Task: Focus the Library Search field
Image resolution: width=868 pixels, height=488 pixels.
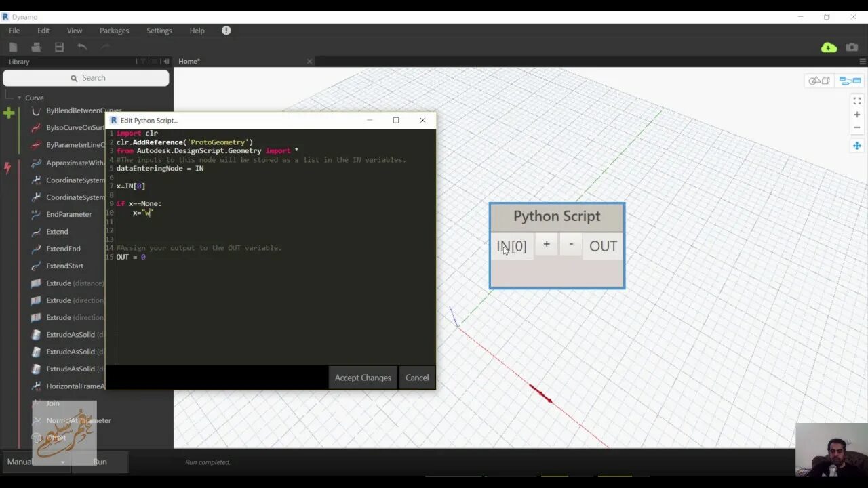Action: tap(86, 78)
